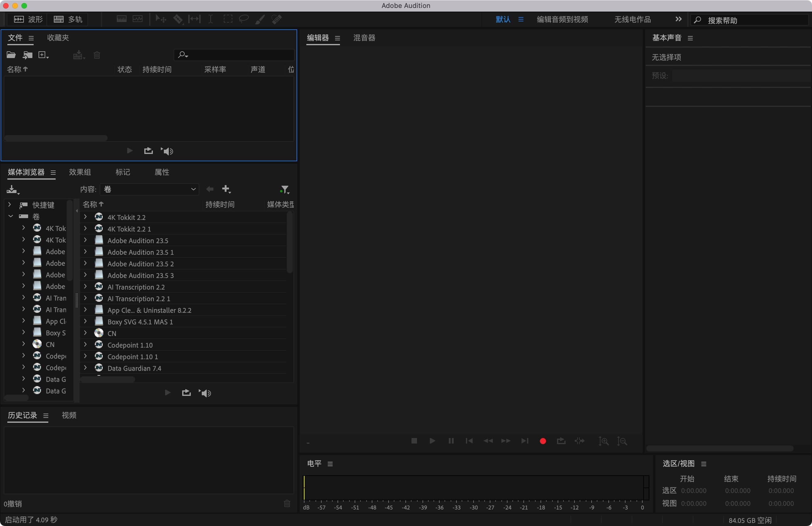Open the 默认 workspace menu icon
The width and height of the screenshot is (812, 526).
coord(521,20)
